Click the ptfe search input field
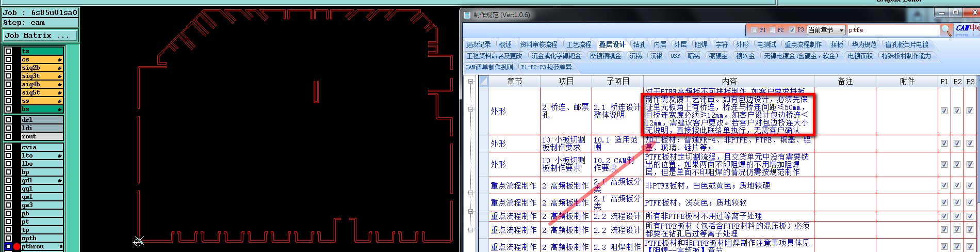This screenshot has height=252, width=980. (893, 30)
